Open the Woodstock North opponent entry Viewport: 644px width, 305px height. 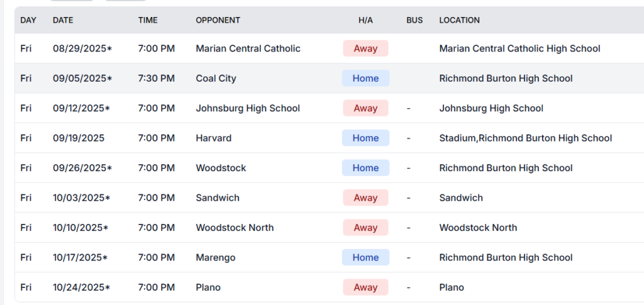tap(235, 228)
